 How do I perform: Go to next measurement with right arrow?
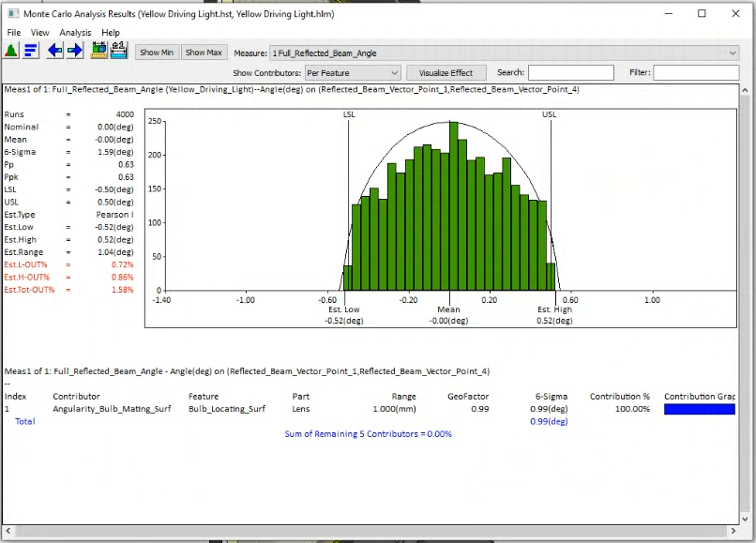(x=75, y=52)
